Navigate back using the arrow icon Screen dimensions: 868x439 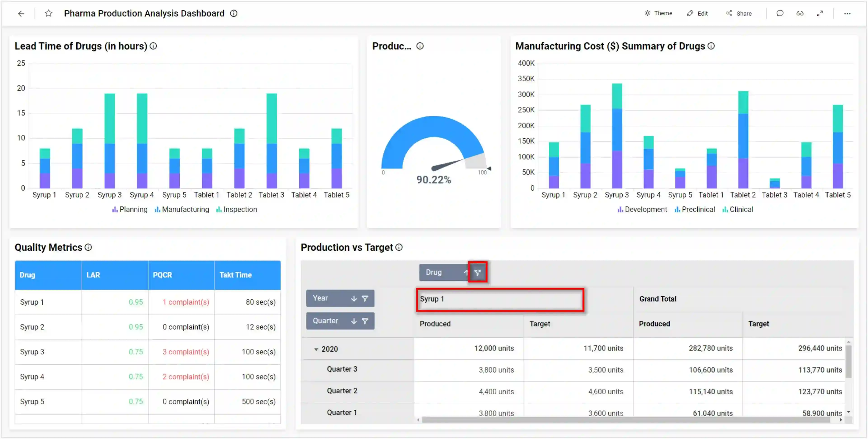21,14
